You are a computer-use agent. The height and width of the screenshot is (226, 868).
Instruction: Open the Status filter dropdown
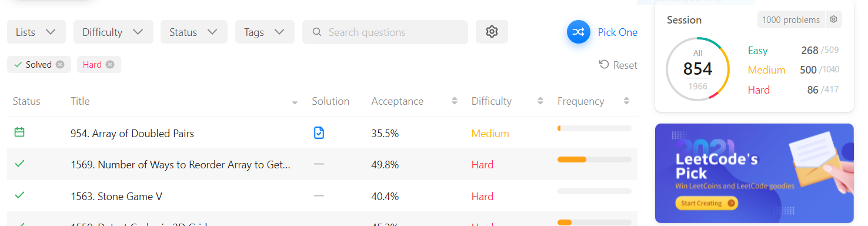point(194,32)
